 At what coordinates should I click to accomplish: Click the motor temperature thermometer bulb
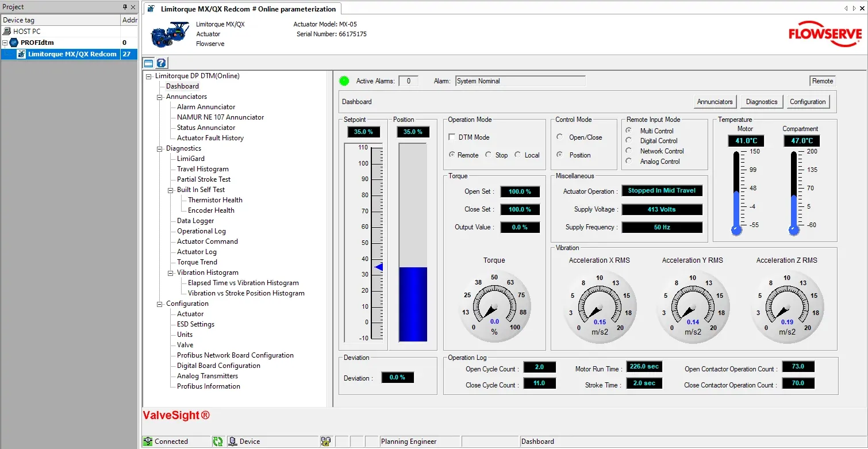(x=736, y=230)
